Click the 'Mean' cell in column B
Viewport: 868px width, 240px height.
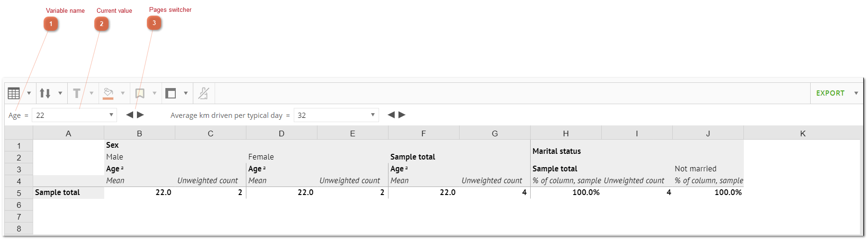(115, 181)
